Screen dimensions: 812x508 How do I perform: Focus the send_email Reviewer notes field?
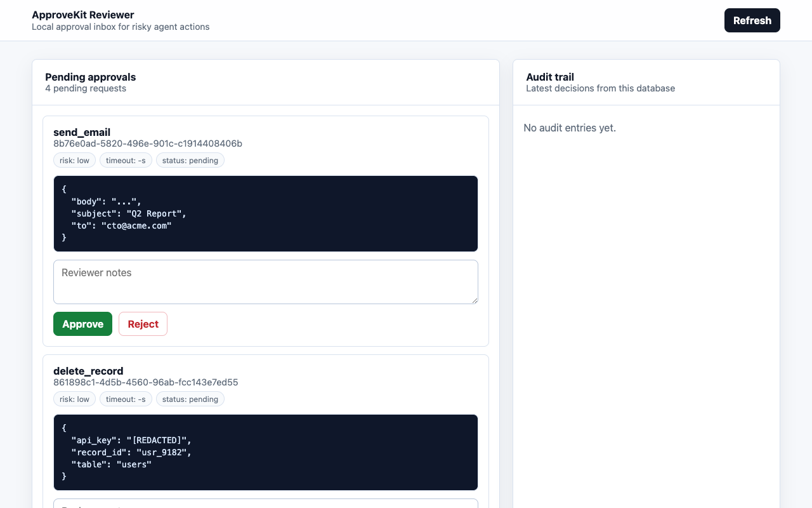pyautogui.click(x=266, y=282)
